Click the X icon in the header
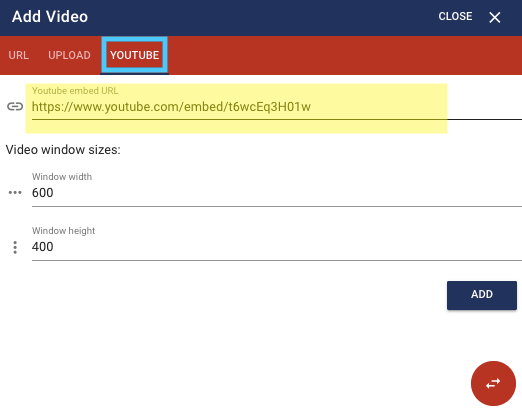522x412 pixels. (x=495, y=17)
